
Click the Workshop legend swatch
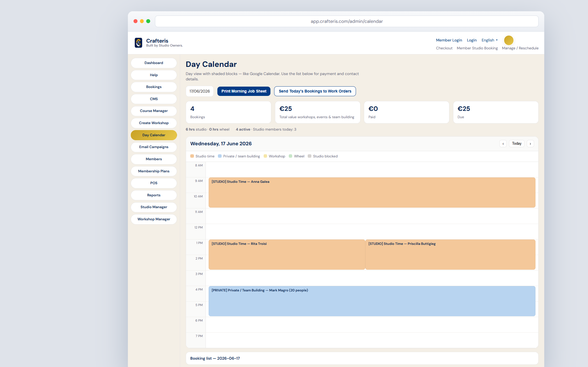265,156
